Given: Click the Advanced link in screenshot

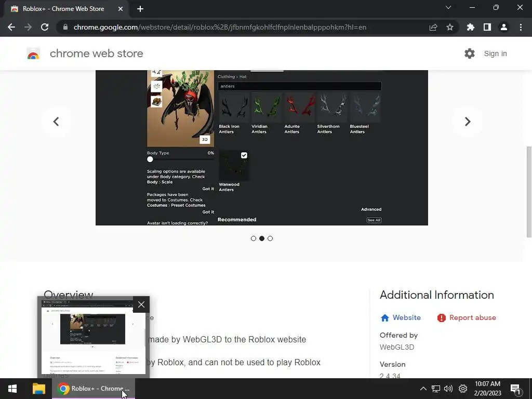Looking at the screenshot, I should [371, 209].
